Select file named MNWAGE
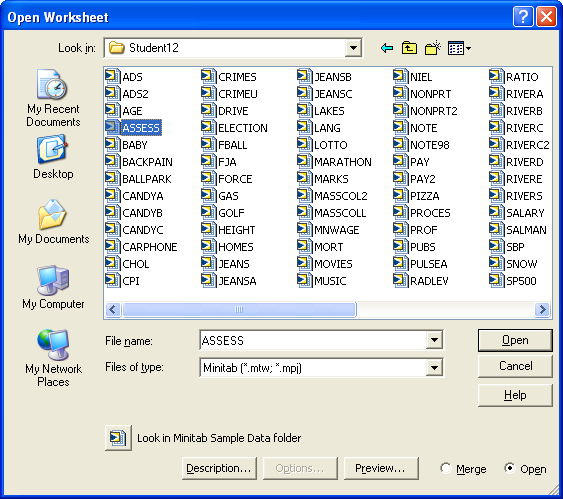This screenshot has width=563, height=499. click(336, 230)
